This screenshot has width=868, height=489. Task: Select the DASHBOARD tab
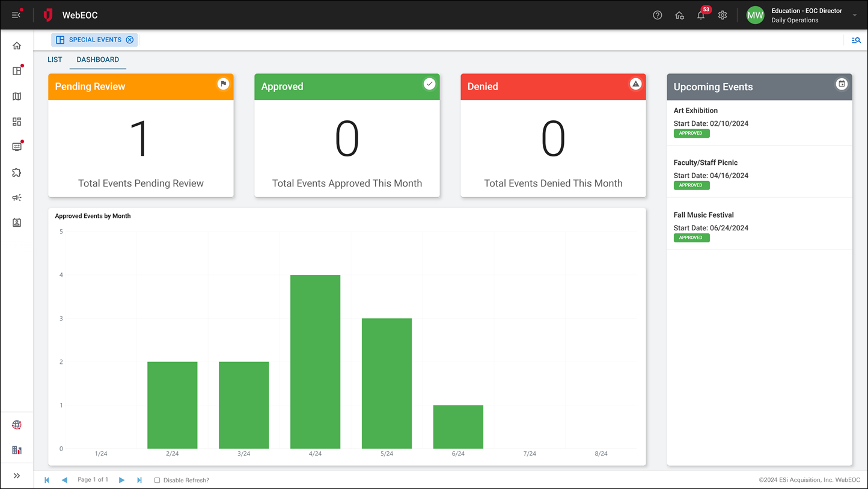tap(97, 60)
